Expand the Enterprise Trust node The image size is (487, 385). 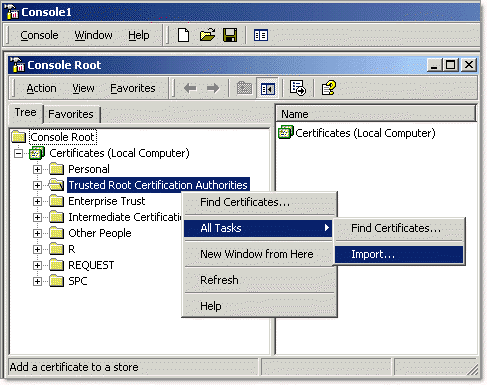(37, 201)
